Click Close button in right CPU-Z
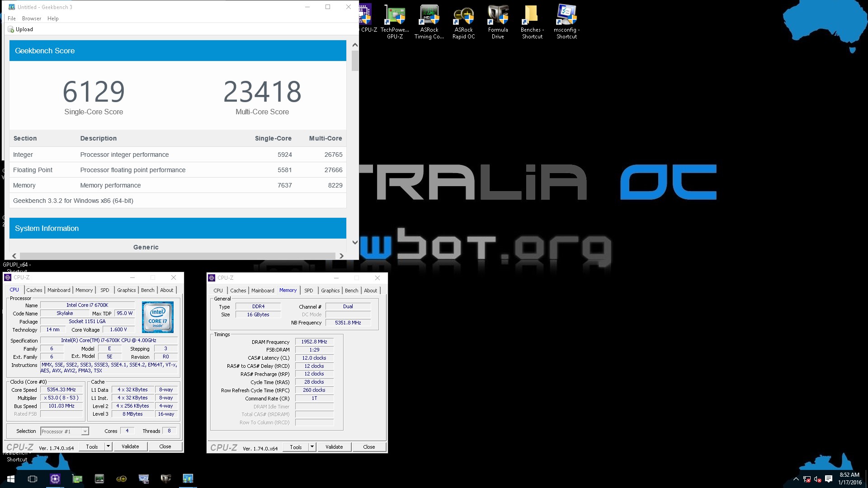 coord(369,447)
